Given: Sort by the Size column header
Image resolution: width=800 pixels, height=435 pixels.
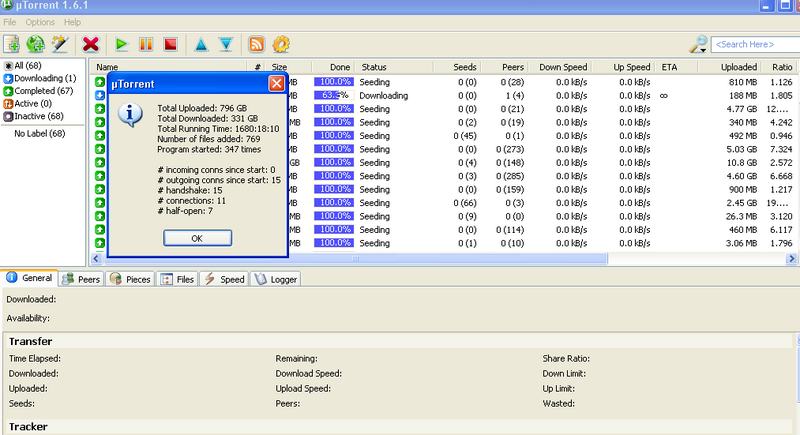Looking at the screenshot, I should [290, 67].
